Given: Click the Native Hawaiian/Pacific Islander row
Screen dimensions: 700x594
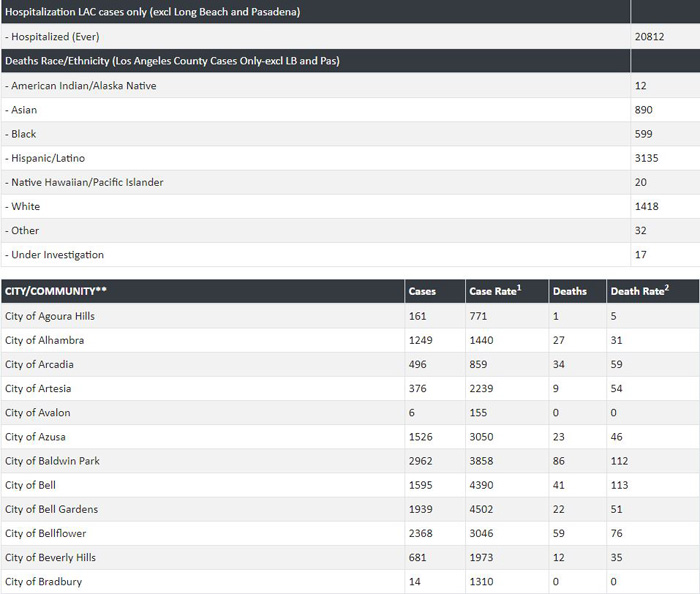Looking at the screenshot, I should (350, 182).
